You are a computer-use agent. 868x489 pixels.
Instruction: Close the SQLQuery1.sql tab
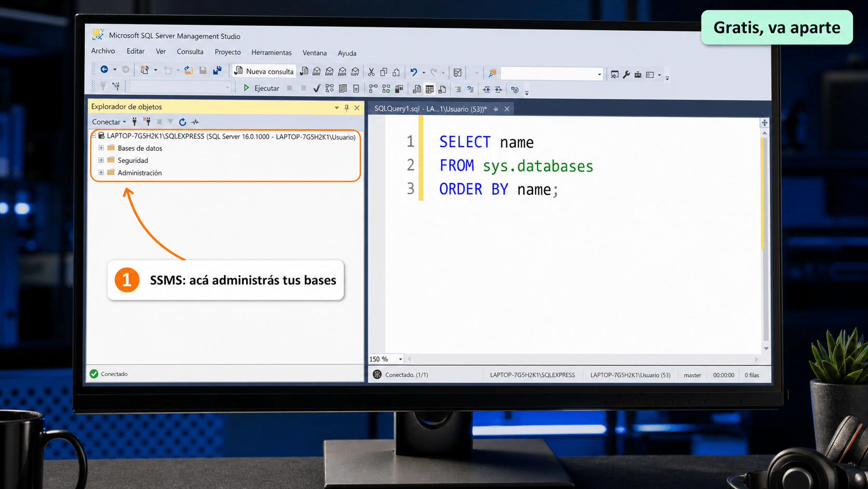click(x=507, y=109)
